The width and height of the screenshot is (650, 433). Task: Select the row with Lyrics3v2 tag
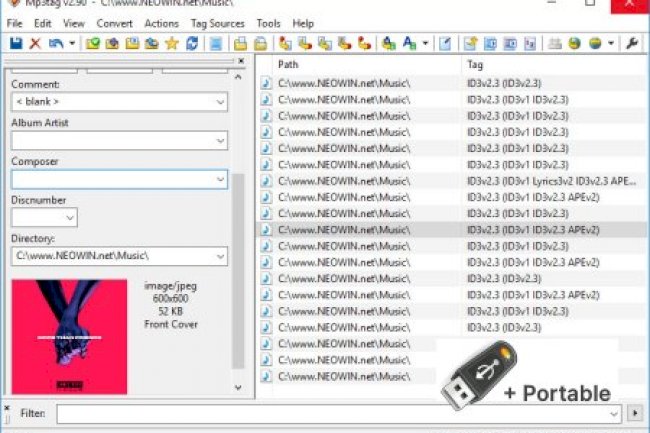452,181
